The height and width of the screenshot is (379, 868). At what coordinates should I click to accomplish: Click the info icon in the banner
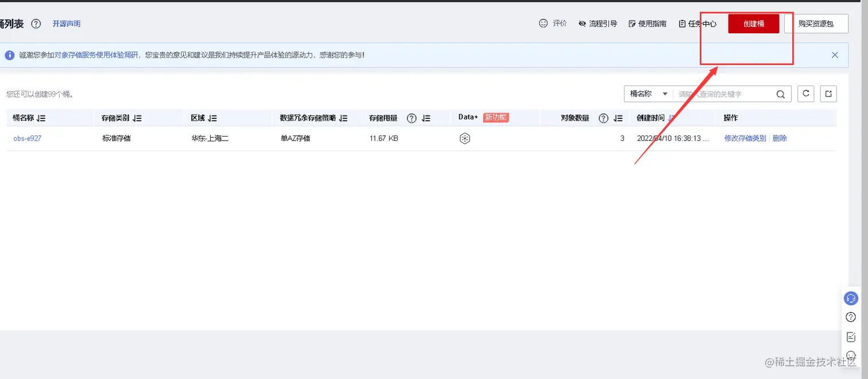tap(9, 55)
